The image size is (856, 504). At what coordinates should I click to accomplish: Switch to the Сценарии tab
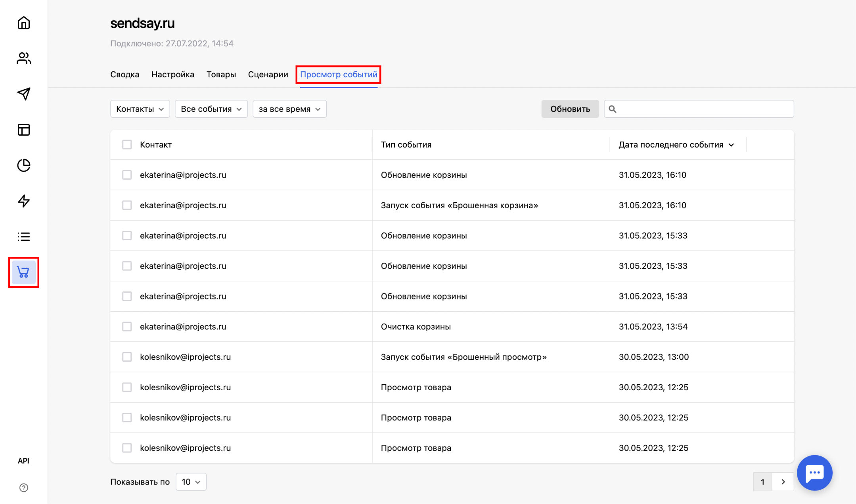268,75
